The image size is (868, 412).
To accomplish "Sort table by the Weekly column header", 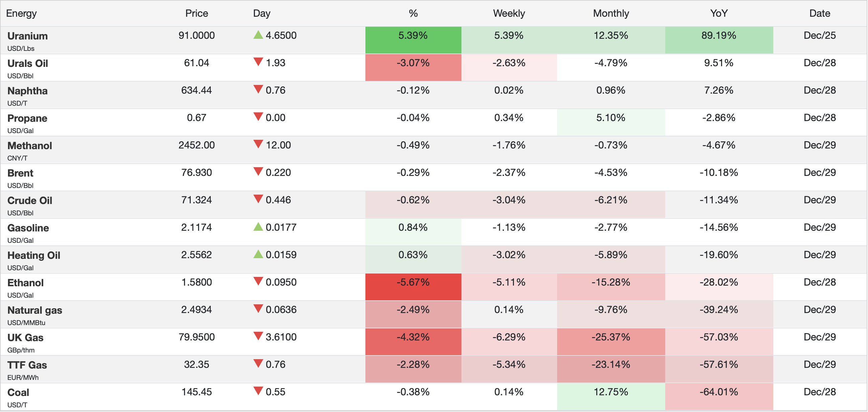I will [509, 13].
